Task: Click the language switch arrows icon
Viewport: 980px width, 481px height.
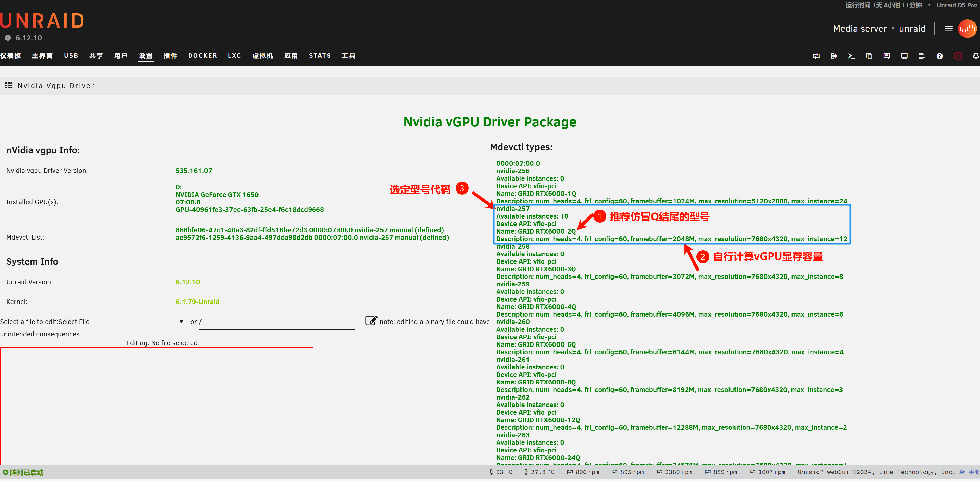Action: pos(816,56)
